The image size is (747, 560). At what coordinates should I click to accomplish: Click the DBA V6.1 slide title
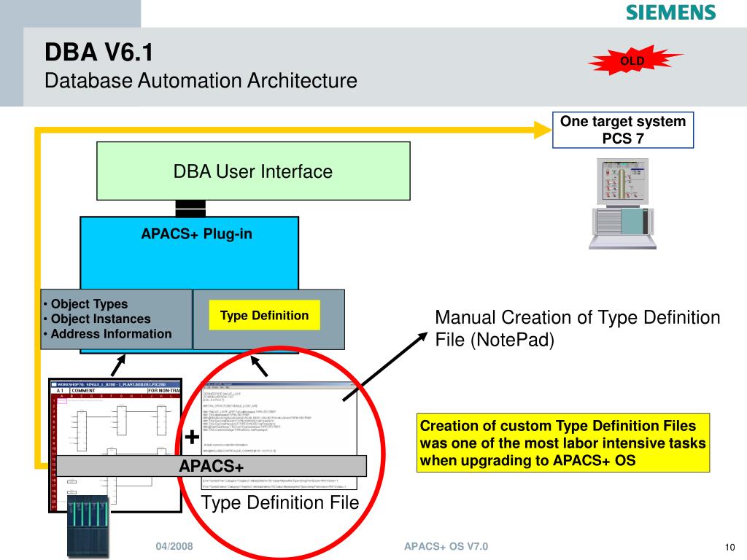pos(99,52)
